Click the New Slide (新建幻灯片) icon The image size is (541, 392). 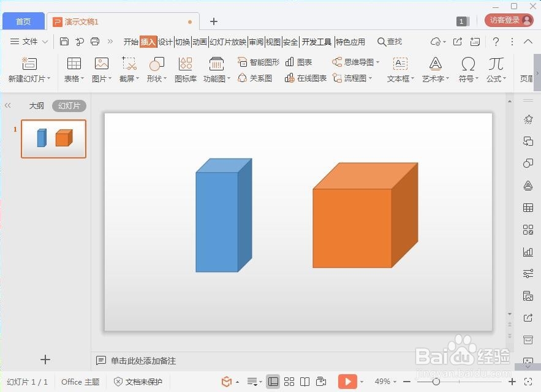click(x=29, y=64)
